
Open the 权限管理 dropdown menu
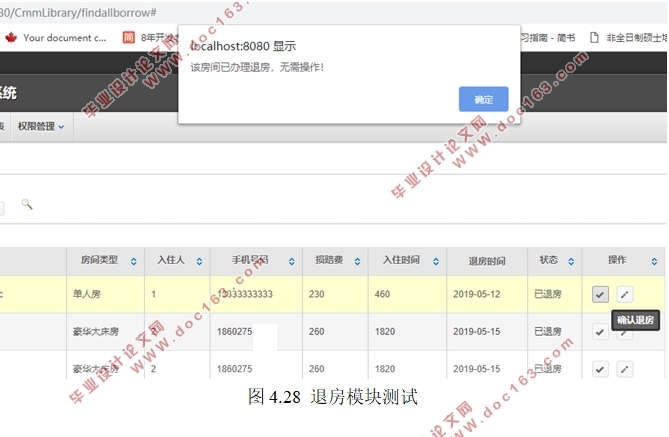(x=41, y=126)
